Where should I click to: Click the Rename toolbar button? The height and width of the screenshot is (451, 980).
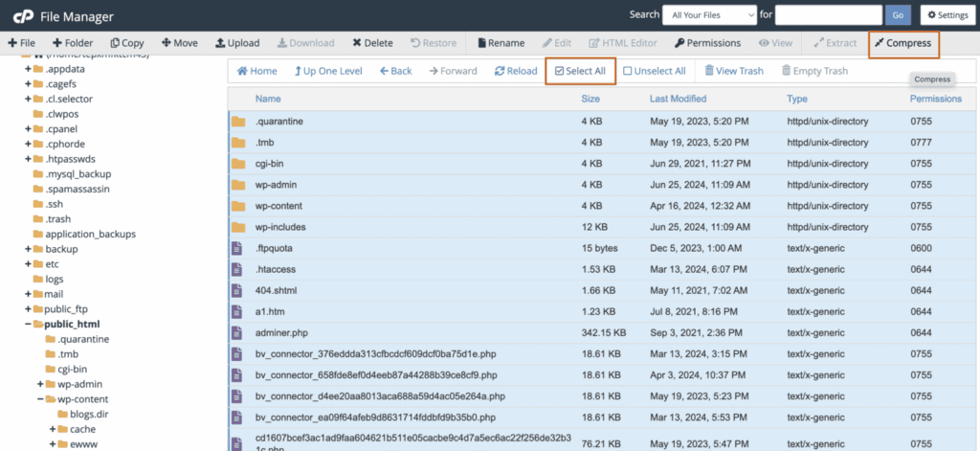coord(501,43)
